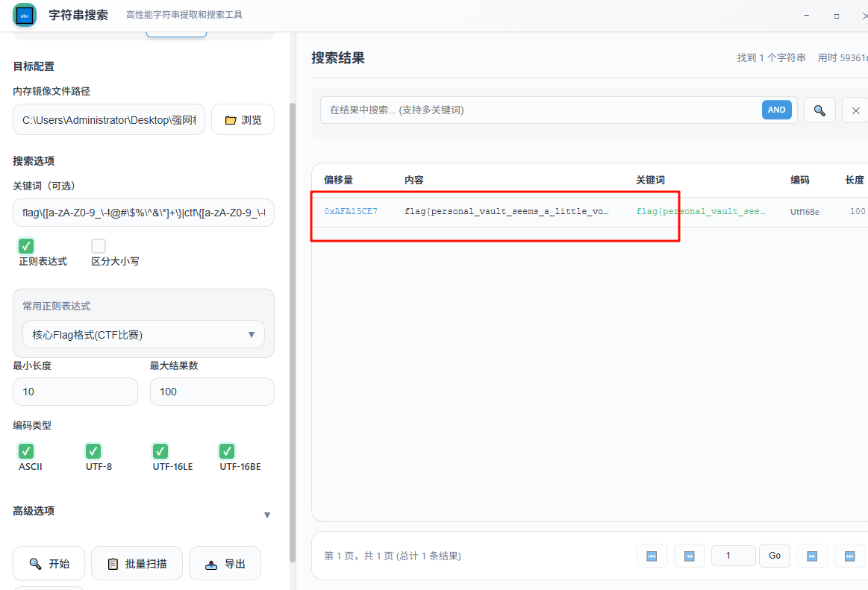Uncheck the ASCII encoding option
Image resolution: width=868 pixels, height=590 pixels.
[x=26, y=451]
